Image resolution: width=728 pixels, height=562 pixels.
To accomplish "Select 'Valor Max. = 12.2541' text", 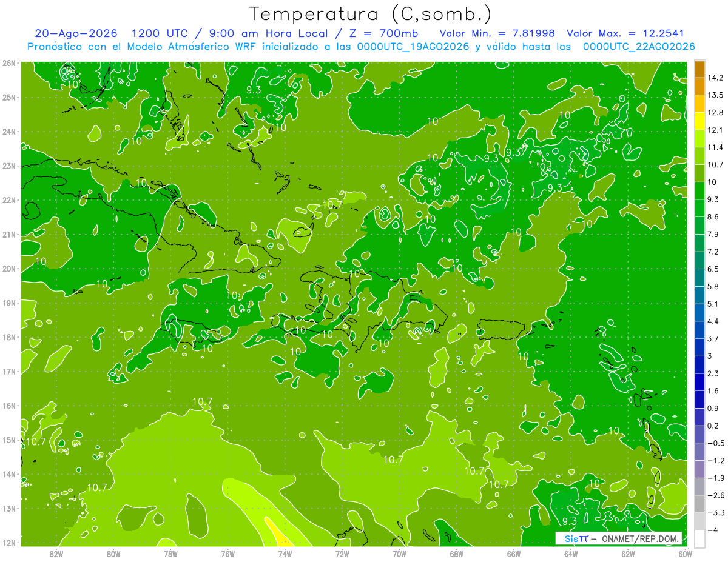I will [x=625, y=33].
